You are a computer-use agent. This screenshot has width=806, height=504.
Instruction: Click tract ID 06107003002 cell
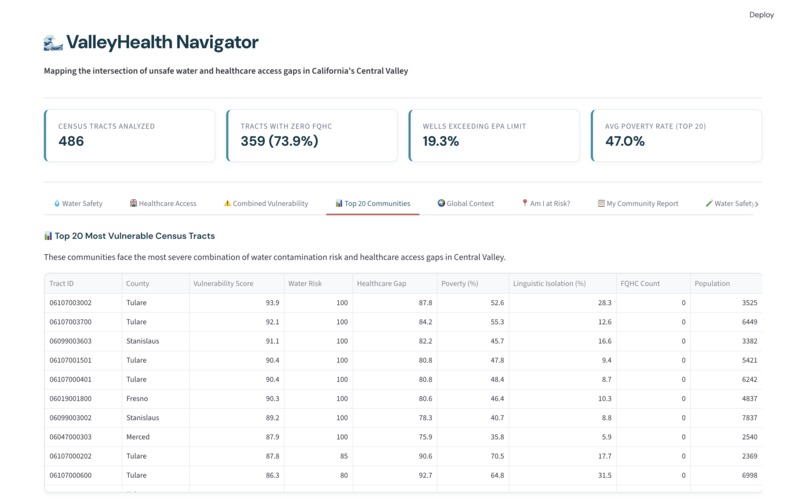[x=83, y=303]
